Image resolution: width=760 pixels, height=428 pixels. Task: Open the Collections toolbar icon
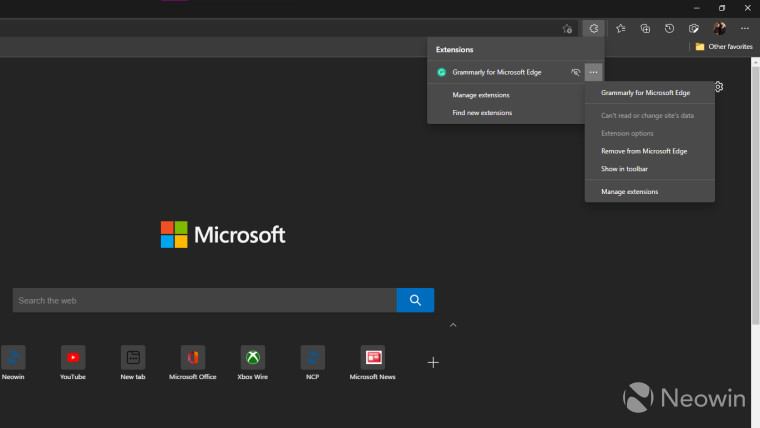pyautogui.click(x=645, y=29)
